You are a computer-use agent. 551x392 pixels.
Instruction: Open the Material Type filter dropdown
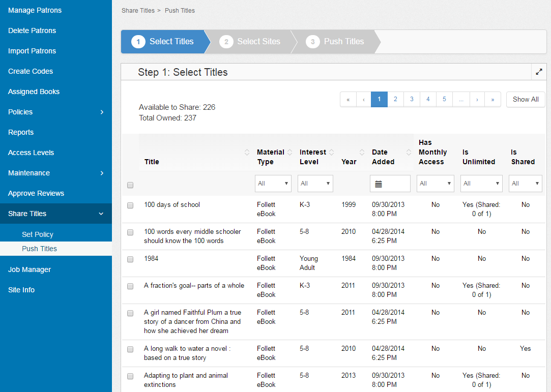point(273,184)
